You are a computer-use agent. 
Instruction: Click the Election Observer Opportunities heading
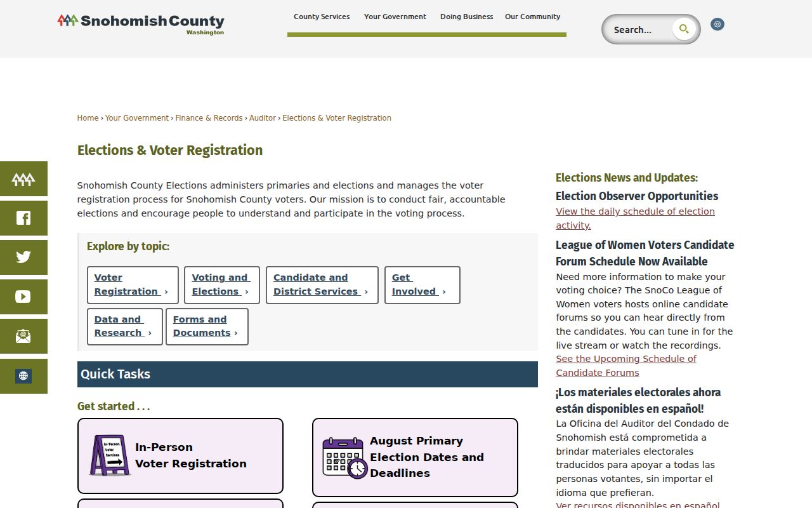tap(637, 196)
